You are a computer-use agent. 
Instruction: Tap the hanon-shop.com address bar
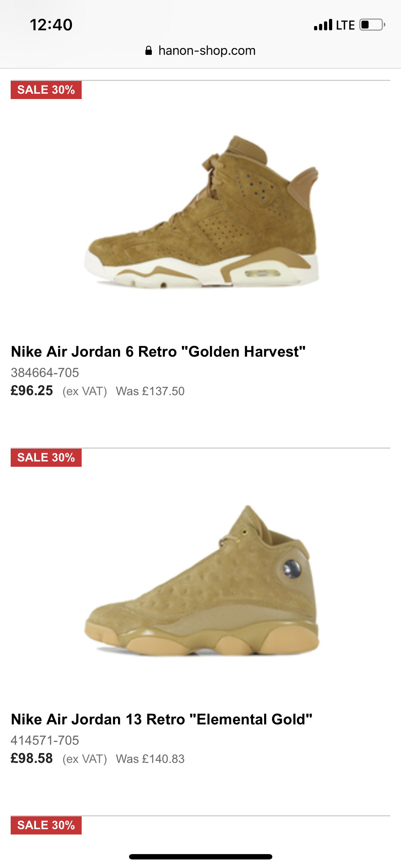click(200, 51)
